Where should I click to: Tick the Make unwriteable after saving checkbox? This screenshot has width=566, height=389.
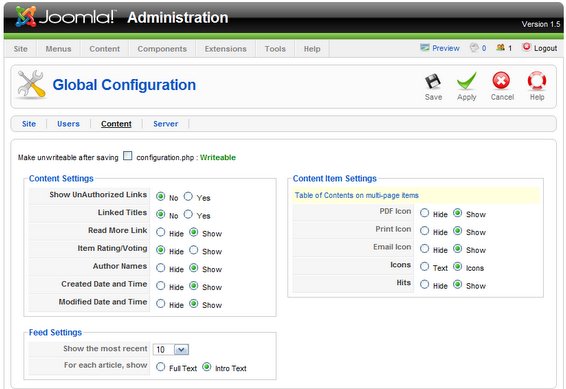pyautogui.click(x=127, y=156)
